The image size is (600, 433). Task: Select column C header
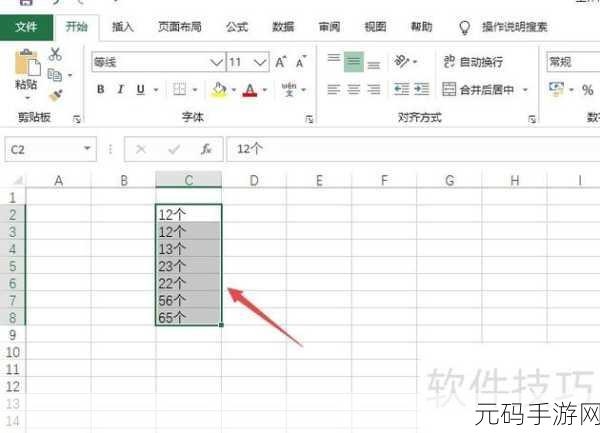pyautogui.click(x=189, y=180)
